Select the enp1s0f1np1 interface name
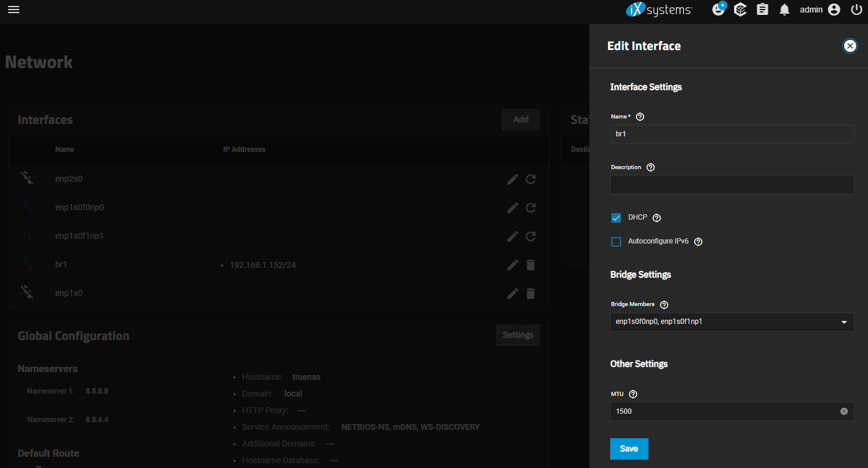 (80, 236)
